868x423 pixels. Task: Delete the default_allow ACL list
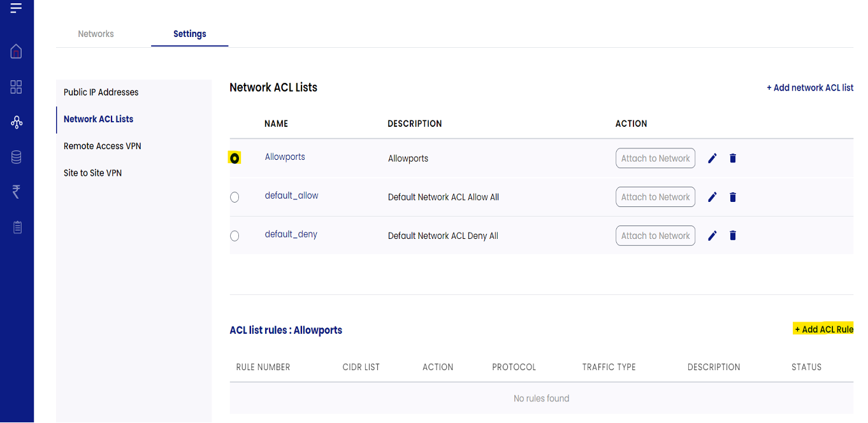tap(733, 197)
